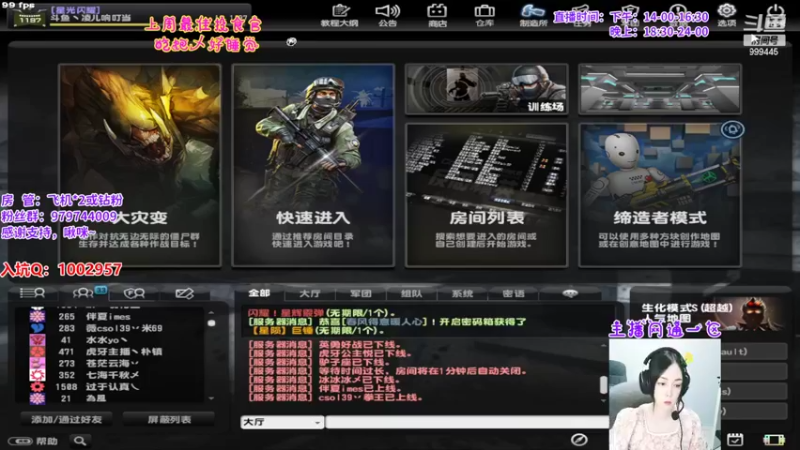800x450 pixels.
Task: Open the futuristic corridor banner card
Action: point(660,89)
